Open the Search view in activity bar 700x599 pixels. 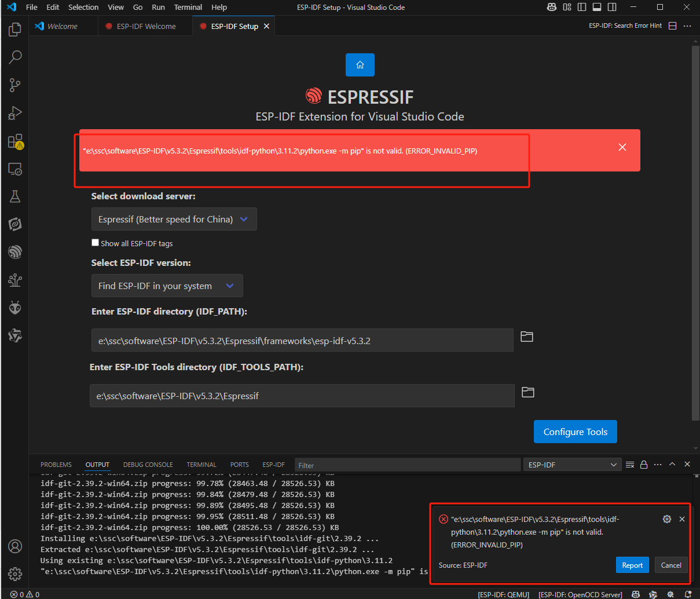(x=15, y=57)
